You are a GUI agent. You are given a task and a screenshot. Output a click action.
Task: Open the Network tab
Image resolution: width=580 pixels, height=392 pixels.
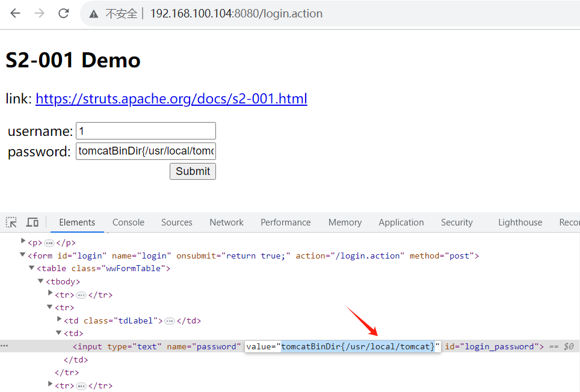click(226, 222)
